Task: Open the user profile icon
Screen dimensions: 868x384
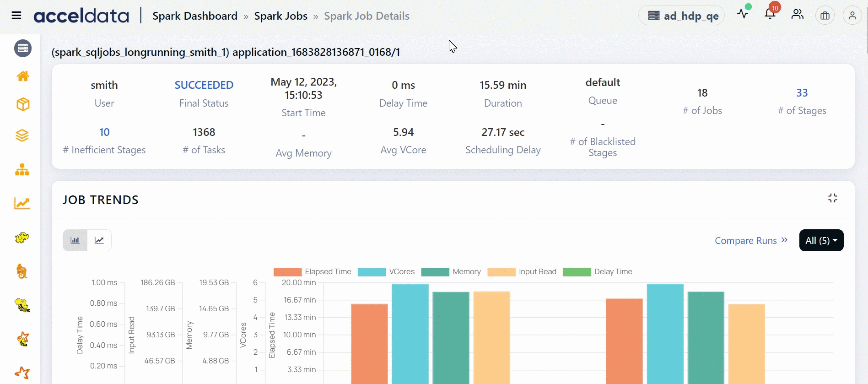Action: 852,16
